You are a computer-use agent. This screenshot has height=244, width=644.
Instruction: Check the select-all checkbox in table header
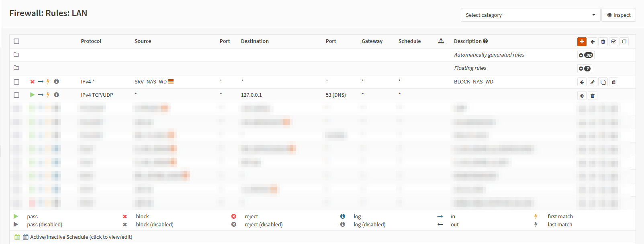pos(16,41)
